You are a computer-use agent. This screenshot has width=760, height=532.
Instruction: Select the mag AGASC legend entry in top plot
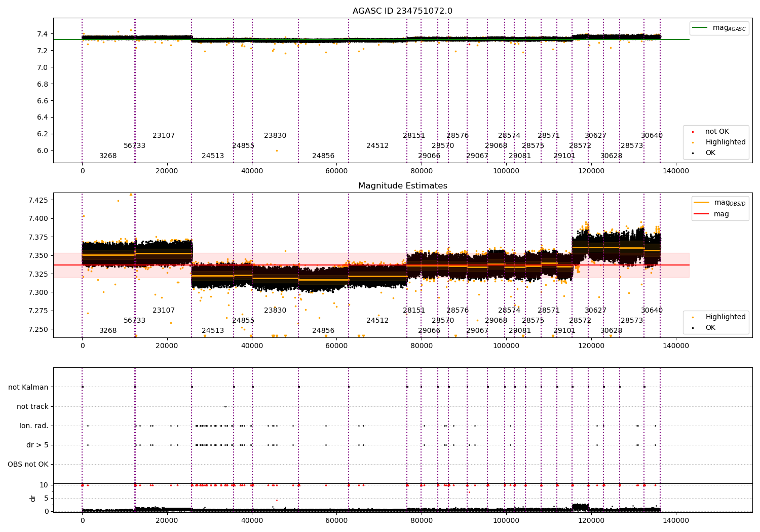coord(719,28)
